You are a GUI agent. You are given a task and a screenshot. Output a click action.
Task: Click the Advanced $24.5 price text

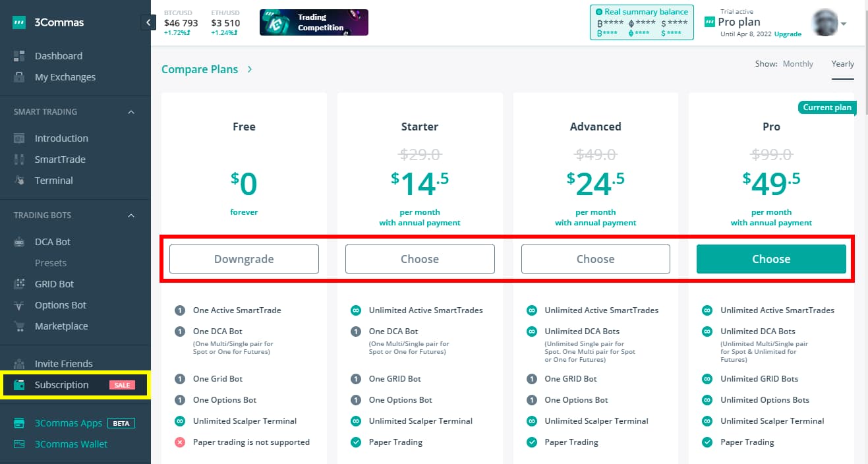596,185
